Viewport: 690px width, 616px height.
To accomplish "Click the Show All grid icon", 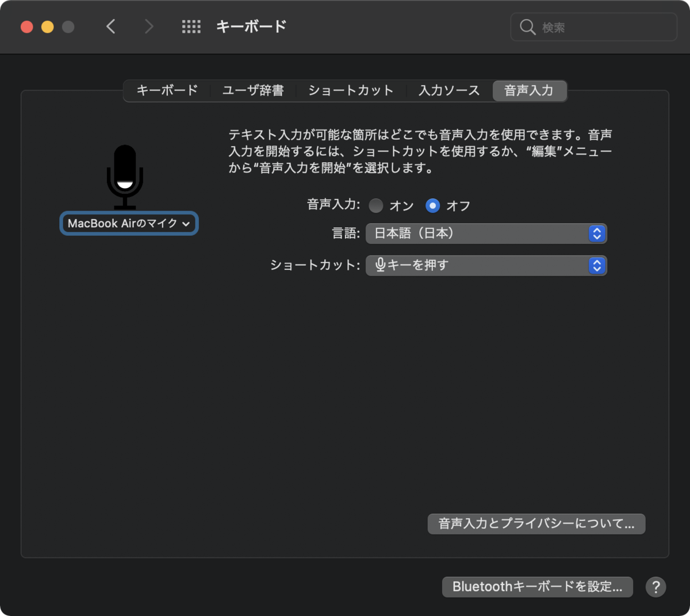I will 191,26.
